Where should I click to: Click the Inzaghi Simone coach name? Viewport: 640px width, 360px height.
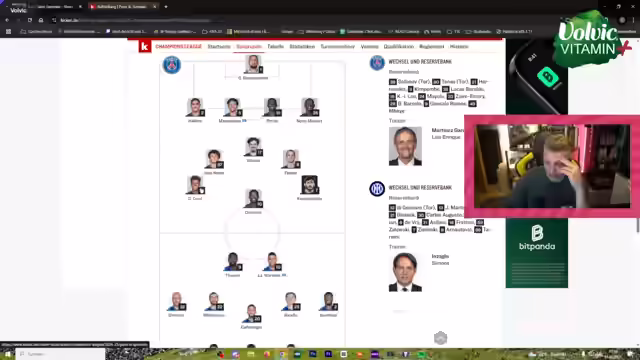pyautogui.click(x=440, y=260)
